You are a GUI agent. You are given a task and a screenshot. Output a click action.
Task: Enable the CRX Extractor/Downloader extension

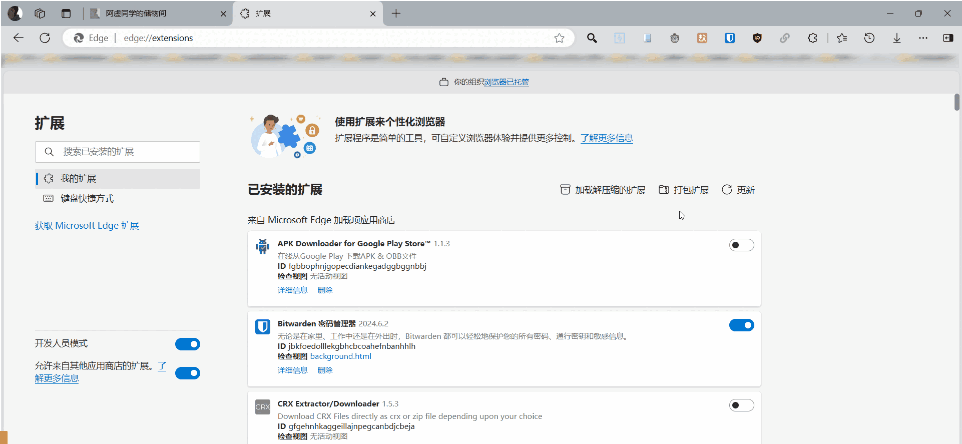[741, 405]
